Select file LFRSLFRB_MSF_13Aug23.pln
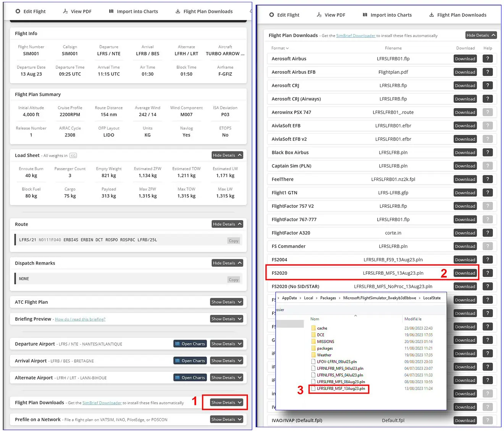The image size is (504, 431). coord(338,389)
